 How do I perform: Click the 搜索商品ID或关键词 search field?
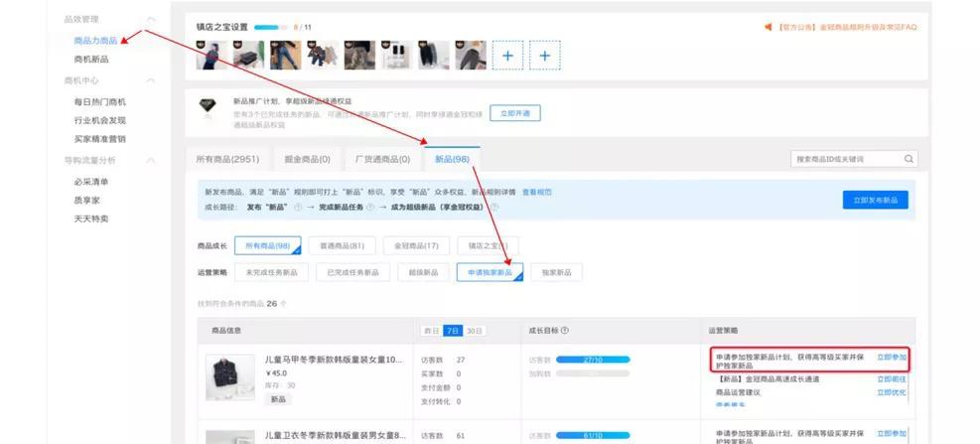[x=846, y=159]
